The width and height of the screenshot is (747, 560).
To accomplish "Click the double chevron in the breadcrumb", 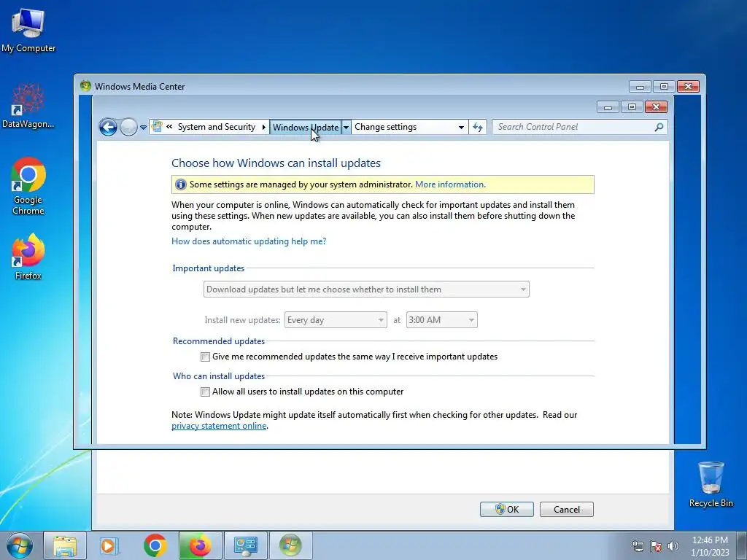I will 169,127.
